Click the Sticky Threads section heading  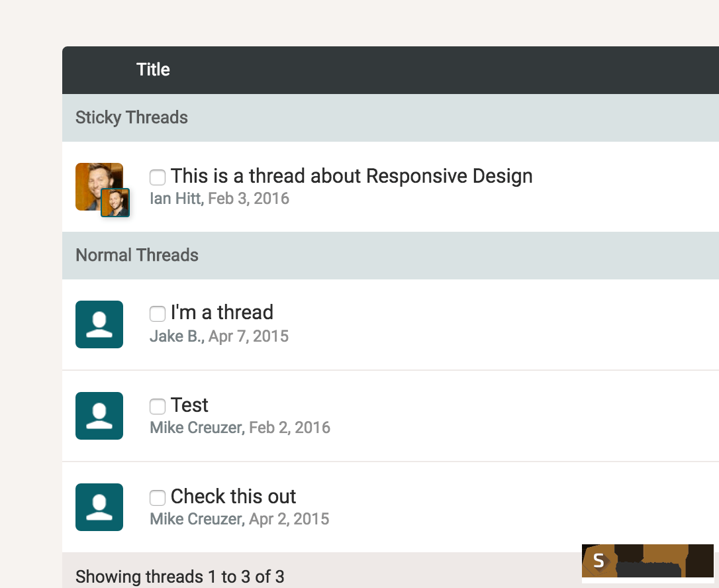(132, 117)
